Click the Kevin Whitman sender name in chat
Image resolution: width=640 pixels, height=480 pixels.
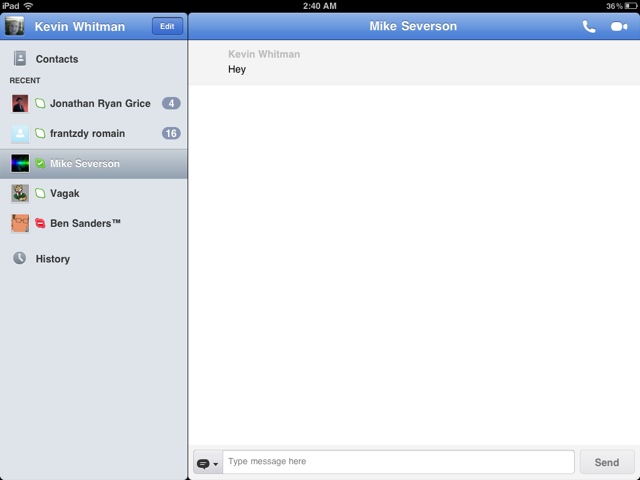(x=264, y=54)
